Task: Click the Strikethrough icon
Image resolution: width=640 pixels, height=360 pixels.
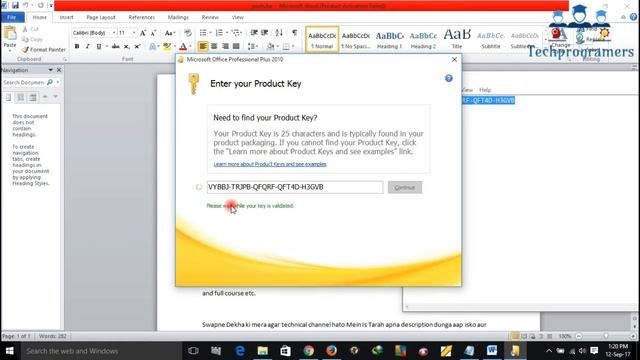Action: [x=116, y=47]
